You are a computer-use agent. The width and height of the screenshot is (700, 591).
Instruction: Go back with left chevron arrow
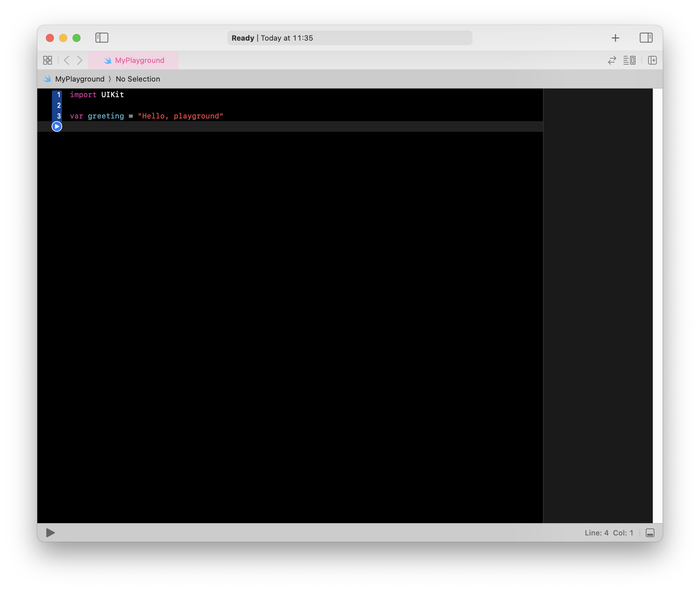67,60
